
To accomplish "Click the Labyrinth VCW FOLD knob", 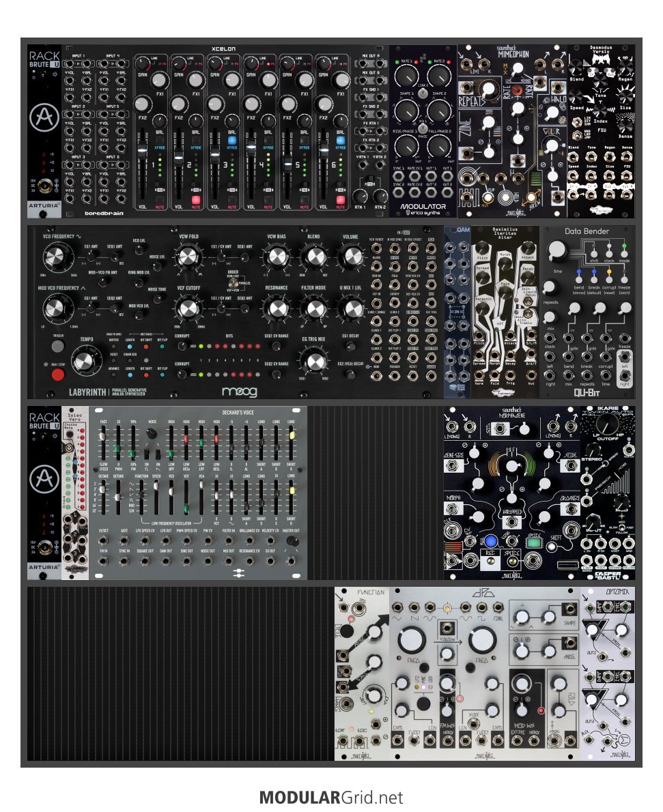I will point(188,257).
